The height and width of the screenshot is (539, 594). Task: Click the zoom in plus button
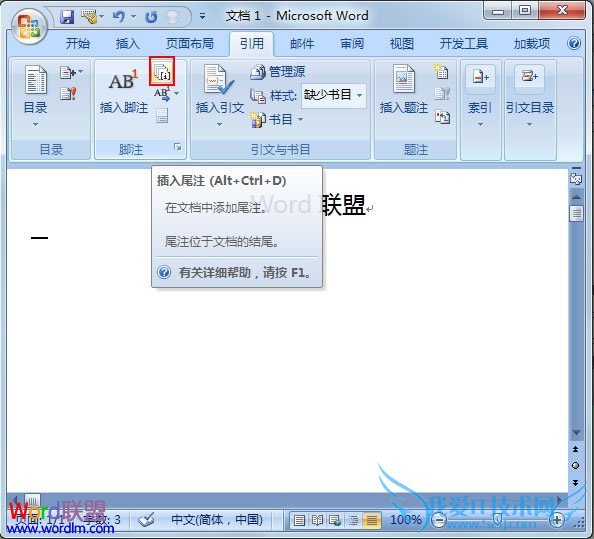click(557, 520)
